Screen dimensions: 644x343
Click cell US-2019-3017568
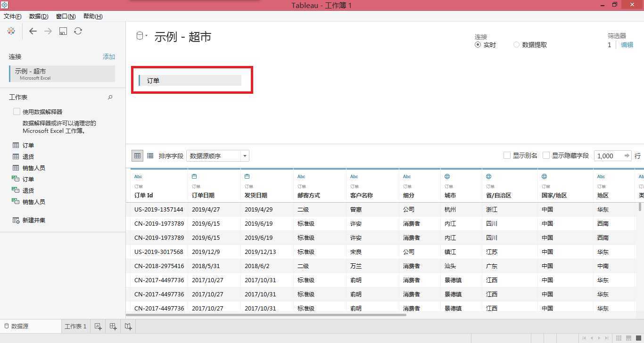coord(159,252)
